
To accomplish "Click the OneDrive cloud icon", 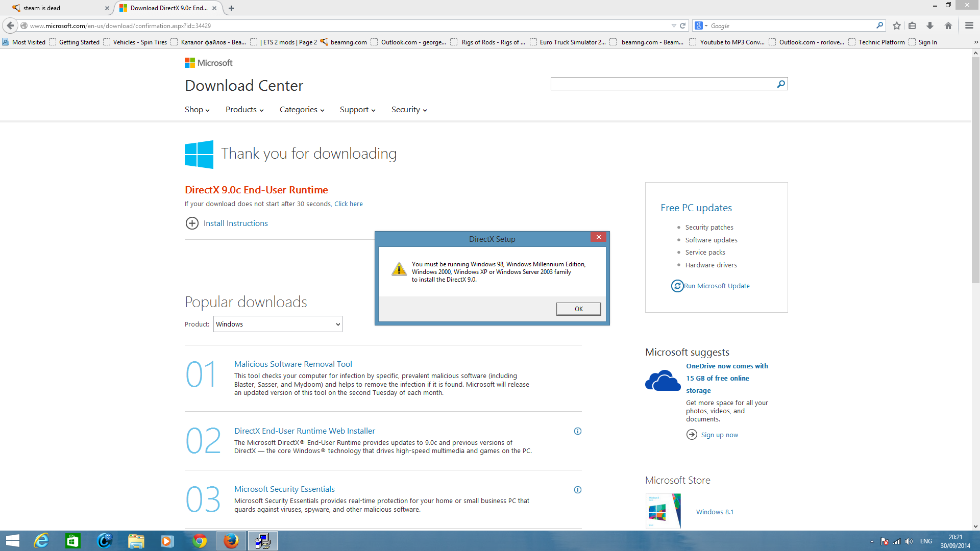I will tap(663, 381).
